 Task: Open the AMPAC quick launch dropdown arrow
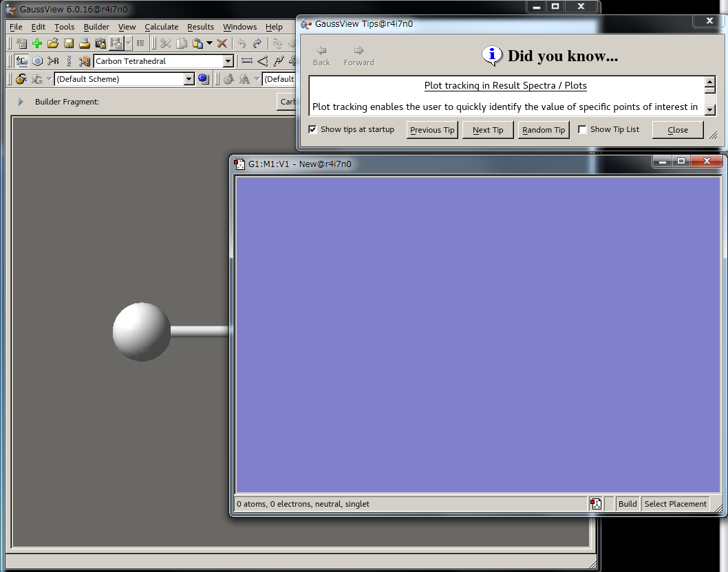click(256, 79)
